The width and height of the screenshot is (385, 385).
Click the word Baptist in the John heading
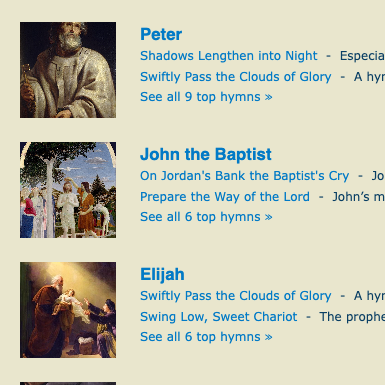tap(243, 154)
